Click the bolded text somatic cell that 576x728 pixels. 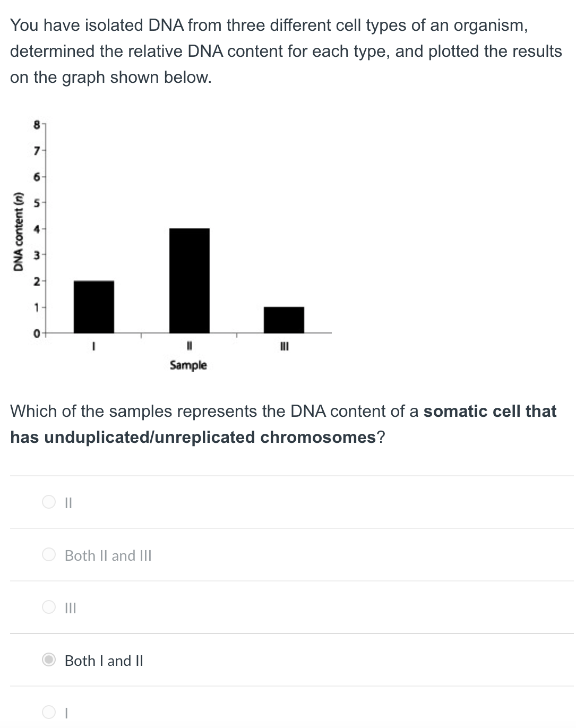[x=490, y=412]
